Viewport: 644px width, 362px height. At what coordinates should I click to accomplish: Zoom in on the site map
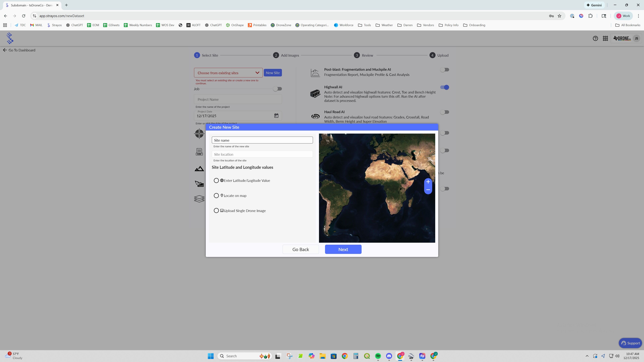click(x=428, y=182)
